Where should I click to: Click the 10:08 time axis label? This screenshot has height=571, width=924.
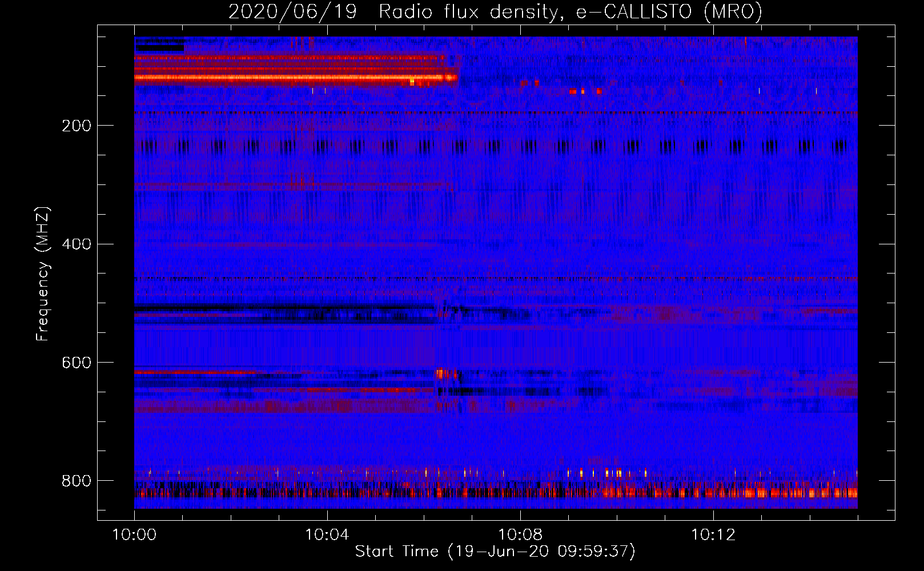coord(520,535)
